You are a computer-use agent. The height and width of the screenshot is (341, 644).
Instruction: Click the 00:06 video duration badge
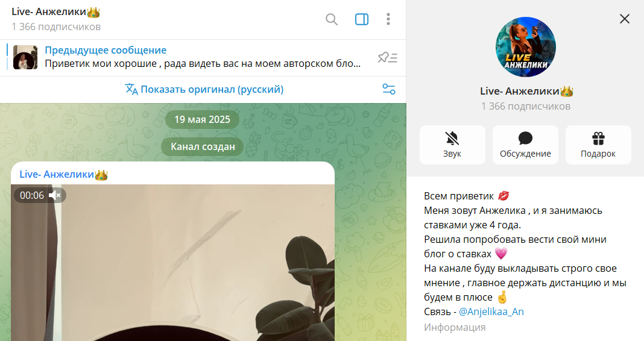point(32,195)
